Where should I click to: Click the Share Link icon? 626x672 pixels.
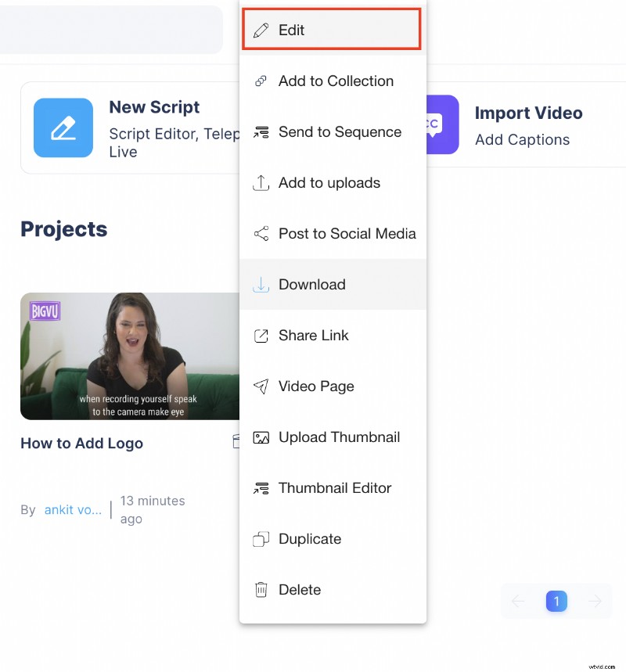(261, 335)
